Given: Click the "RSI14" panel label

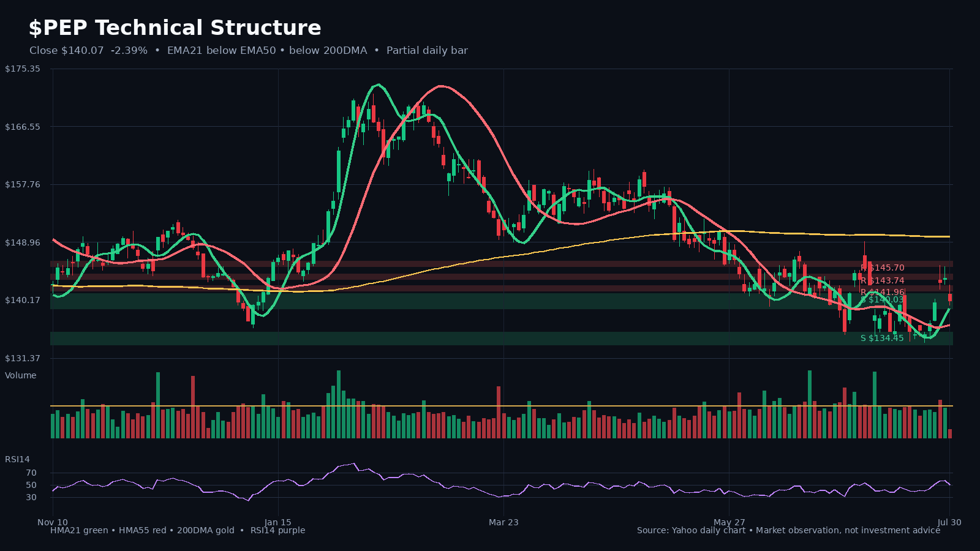Looking at the screenshot, I should (x=17, y=459).
